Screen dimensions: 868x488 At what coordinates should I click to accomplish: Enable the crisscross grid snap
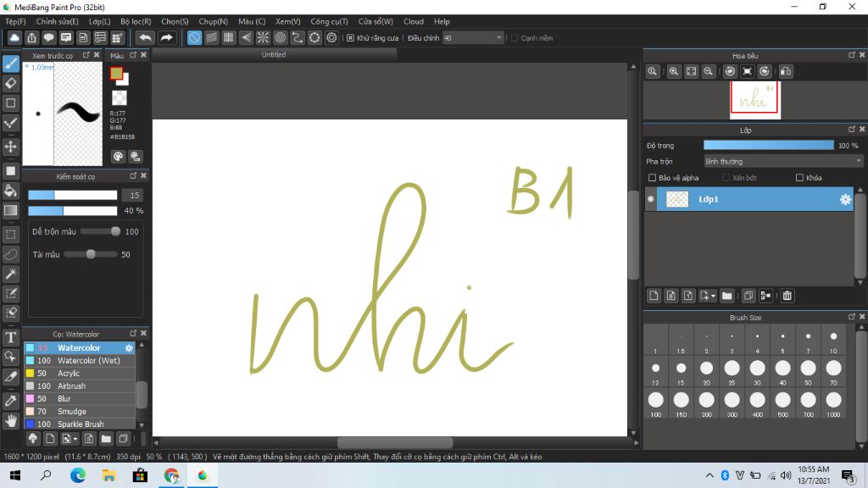[x=229, y=37]
